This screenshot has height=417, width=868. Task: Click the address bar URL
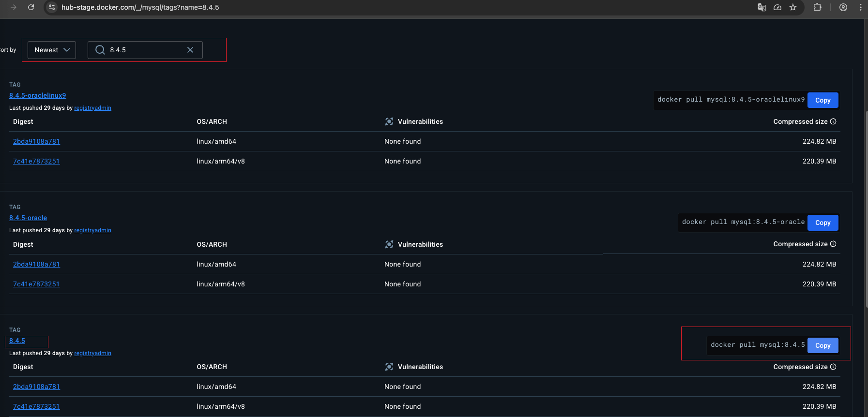pos(140,7)
